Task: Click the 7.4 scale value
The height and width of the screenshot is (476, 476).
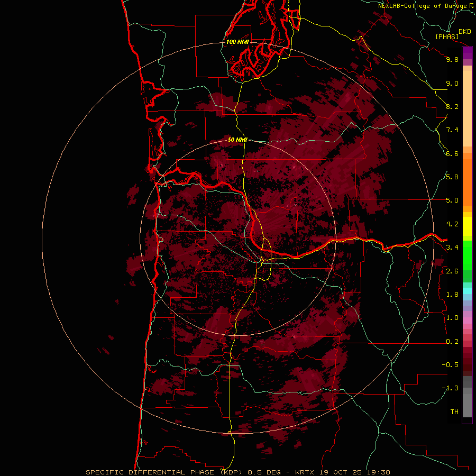Action: (452, 130)
